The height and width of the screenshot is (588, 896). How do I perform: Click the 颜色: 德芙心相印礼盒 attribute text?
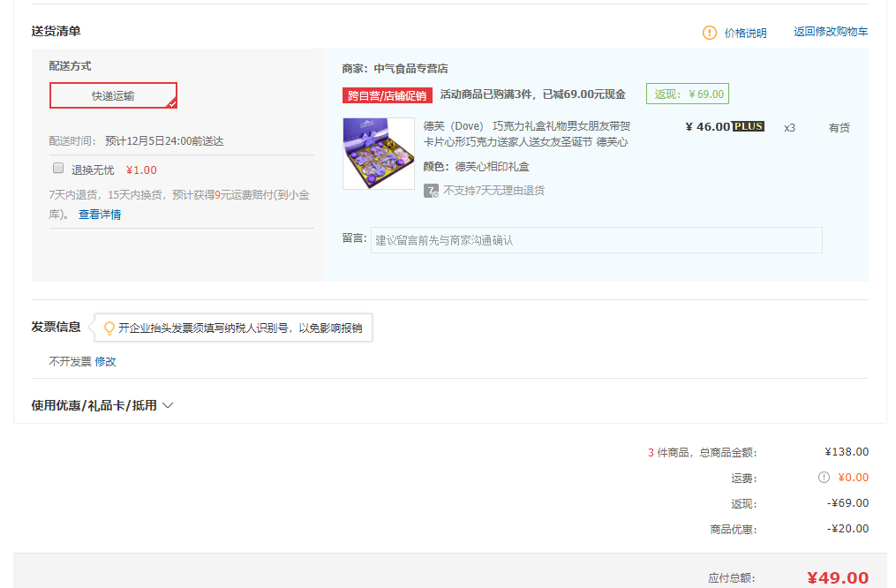tap(476, 167)
